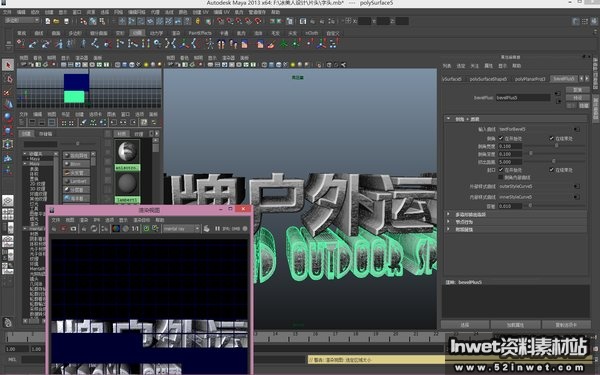The width and height of the screenshot is (600, 375).
Task: Switch to the PaintEffects shelf tab
Action: [x=200, y=33]
